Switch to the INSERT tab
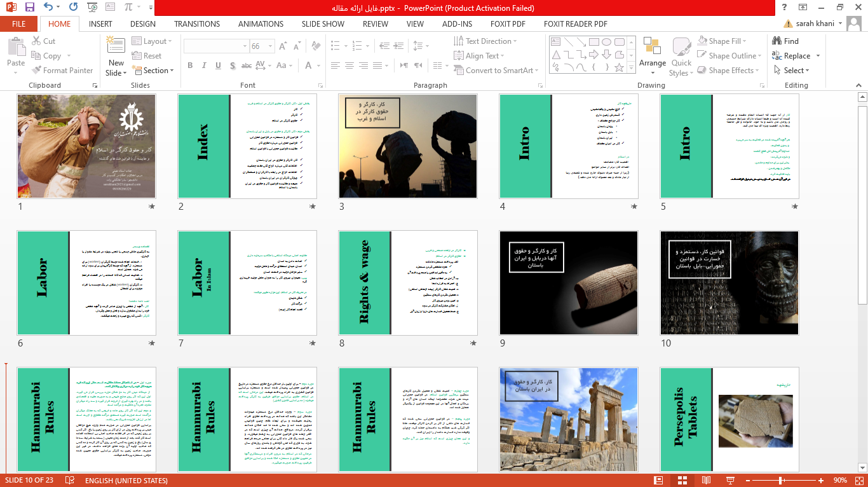 [101, 24]
